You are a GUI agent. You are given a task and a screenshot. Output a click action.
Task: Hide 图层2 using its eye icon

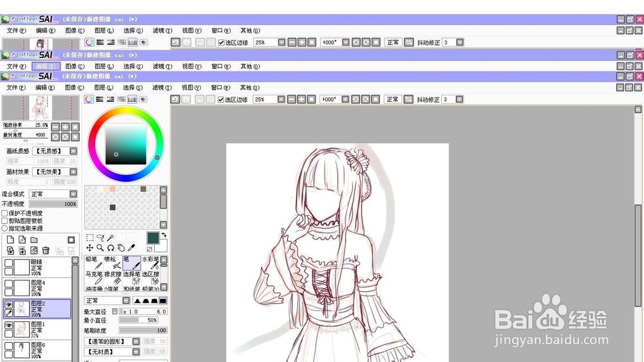(x=8, y=305)
